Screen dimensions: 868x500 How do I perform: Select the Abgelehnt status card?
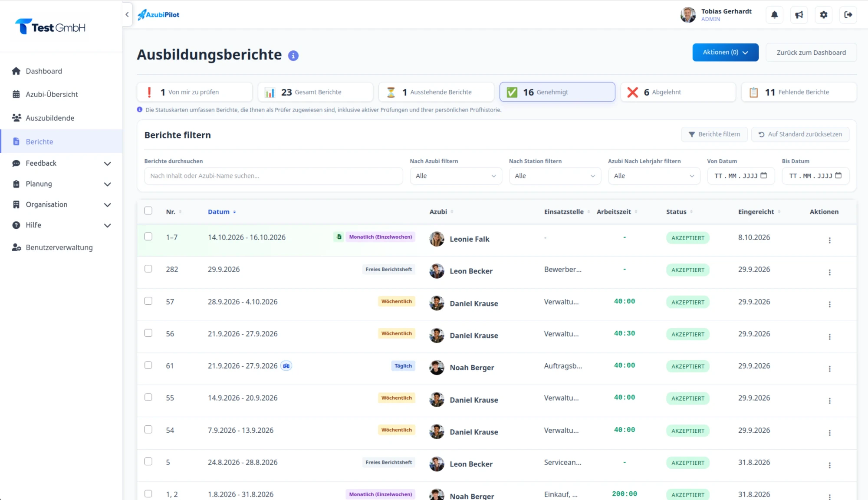click(x=678, y=92)
